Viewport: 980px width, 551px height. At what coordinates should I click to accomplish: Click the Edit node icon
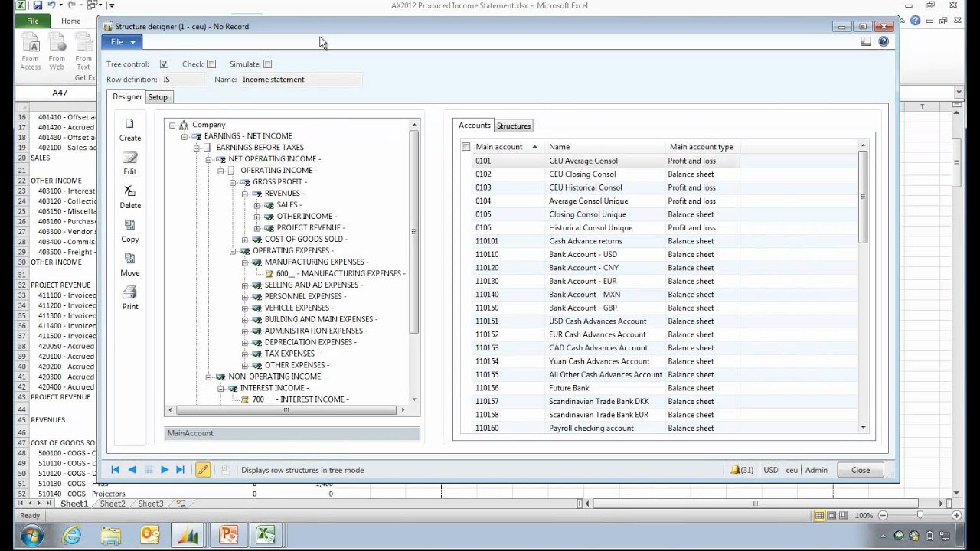[130, 158]
